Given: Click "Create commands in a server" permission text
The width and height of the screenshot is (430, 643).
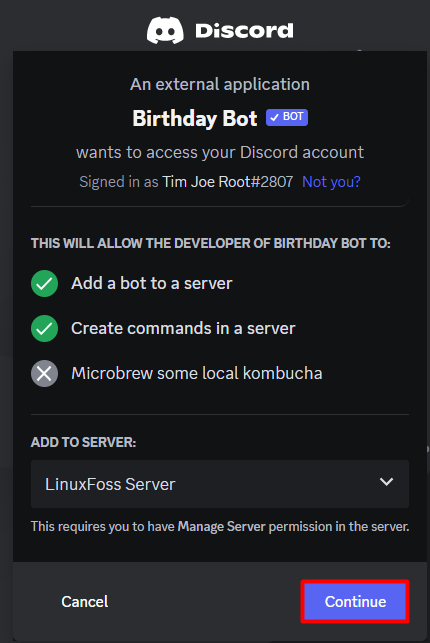Looking at the screenshot, I should click(183, 328).
